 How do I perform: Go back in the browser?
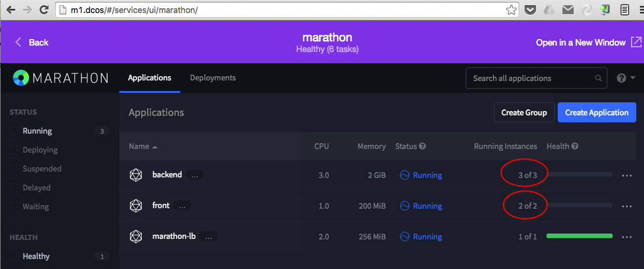click(x=11, y=9)
